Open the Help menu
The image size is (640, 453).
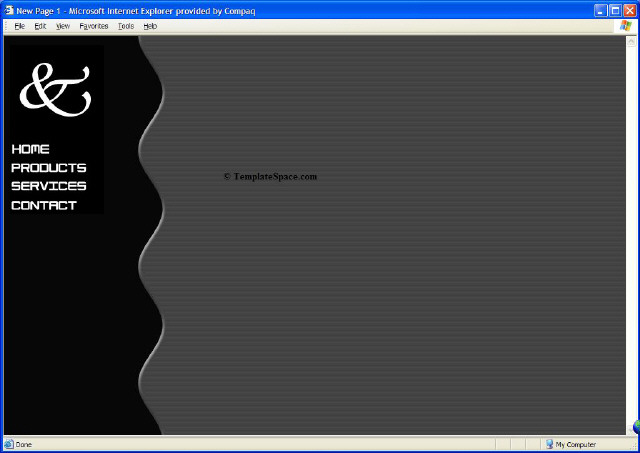point(150,26)
